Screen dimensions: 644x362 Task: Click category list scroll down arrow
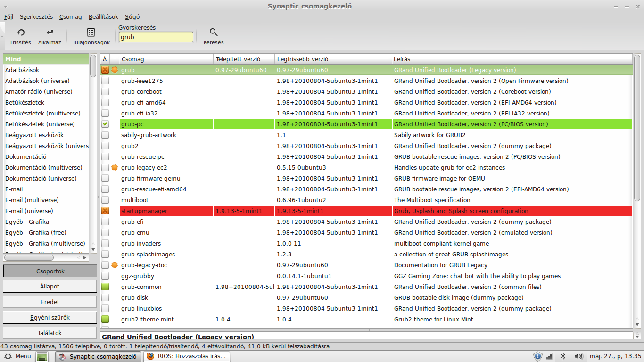point(93,250)
